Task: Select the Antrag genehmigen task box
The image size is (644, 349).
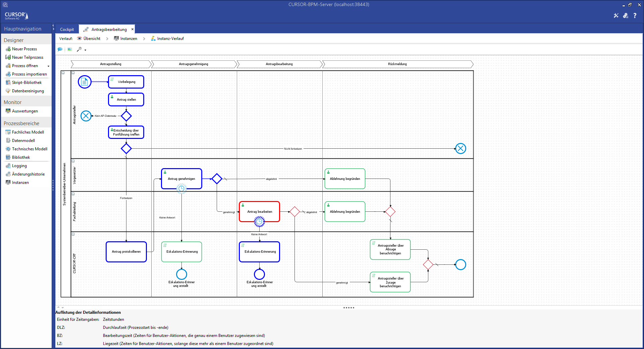Action: (x=181, y=179)
